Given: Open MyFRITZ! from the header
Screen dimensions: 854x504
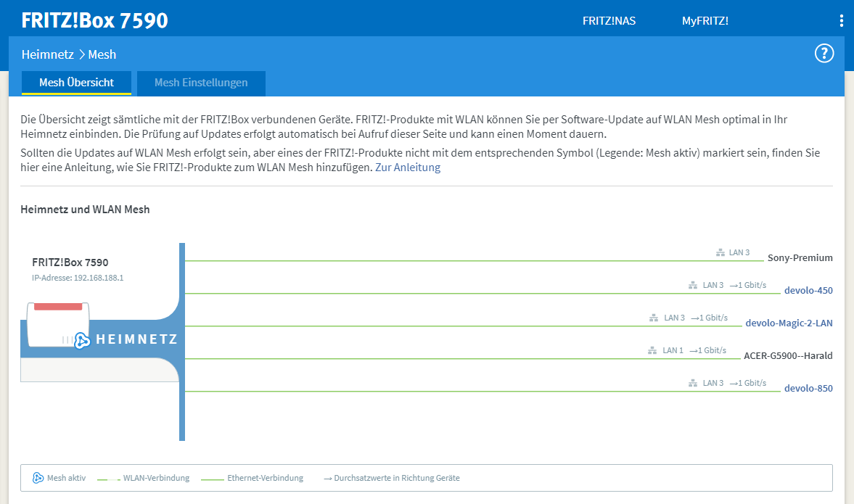Looking at the screenshot, I should [x=705, y=21].
